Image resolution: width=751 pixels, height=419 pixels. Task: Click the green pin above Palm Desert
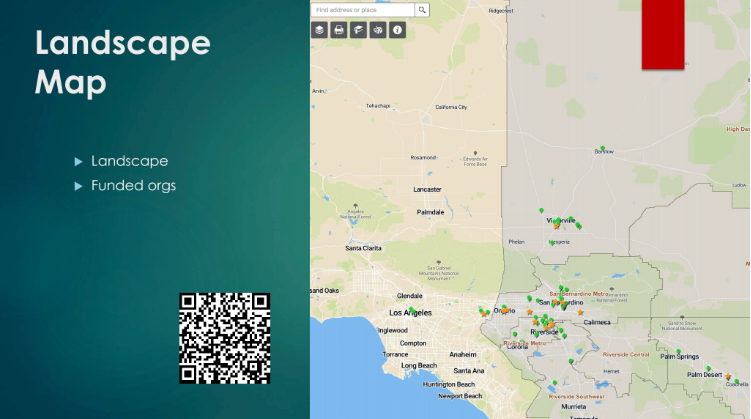coord(707,369)
